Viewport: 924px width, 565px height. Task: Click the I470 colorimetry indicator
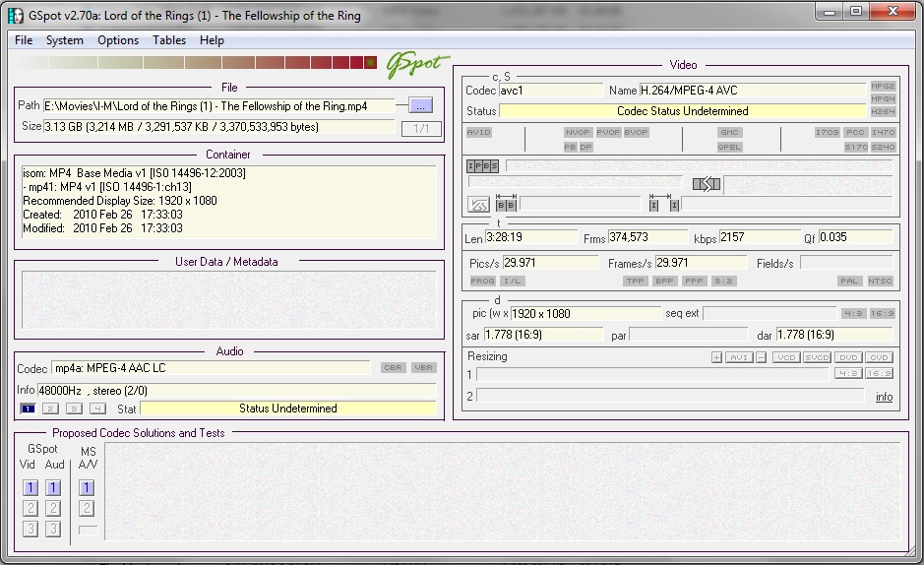point(883,132)
